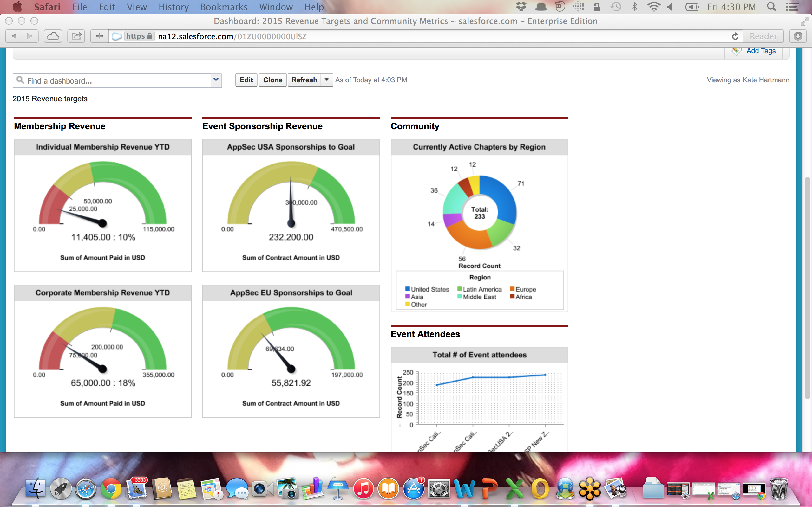Screen dimensions: 812x507
Task: Click the United States blue legend swatch
Action: click(407, 289)
